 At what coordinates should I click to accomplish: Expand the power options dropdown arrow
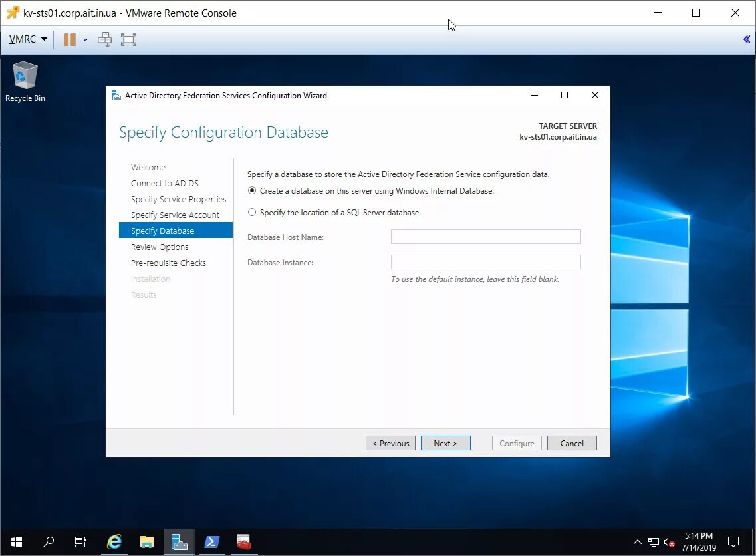point(85,39)
